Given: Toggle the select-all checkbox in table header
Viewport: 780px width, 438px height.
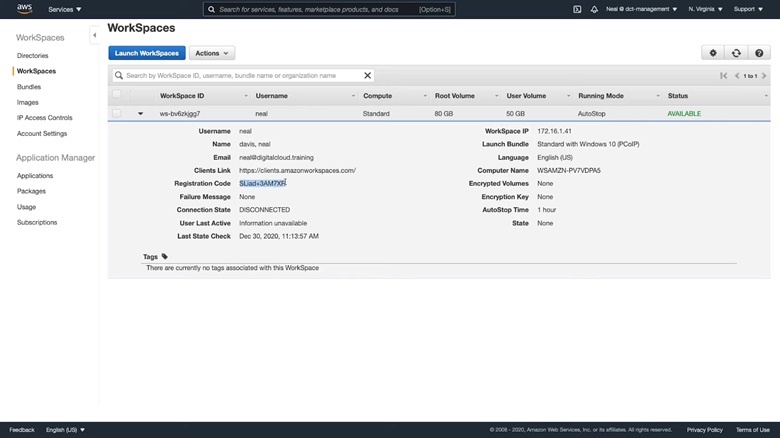Looking at the screenshot, I should [x=116, y=94].
